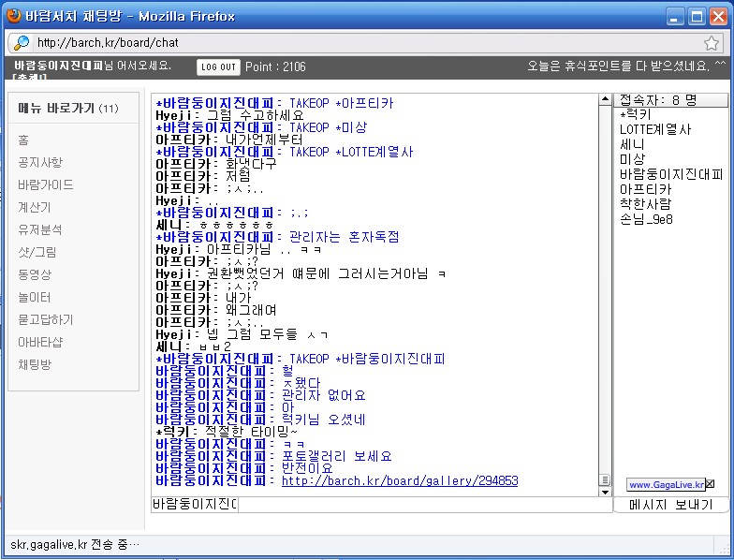
Task: Open 동영상 from the side menu
Action: (x=35, y=274)
